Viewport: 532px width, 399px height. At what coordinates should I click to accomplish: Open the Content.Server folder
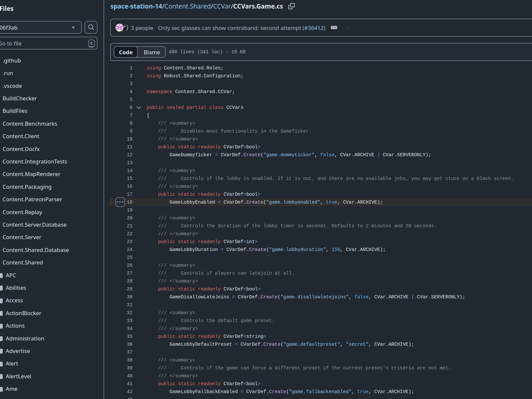22,237
